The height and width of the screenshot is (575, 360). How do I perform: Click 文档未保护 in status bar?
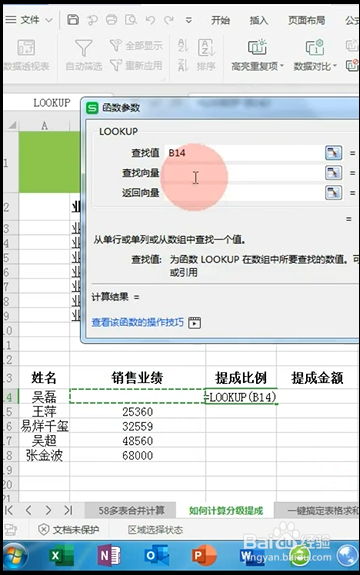[x=69, y=530]
